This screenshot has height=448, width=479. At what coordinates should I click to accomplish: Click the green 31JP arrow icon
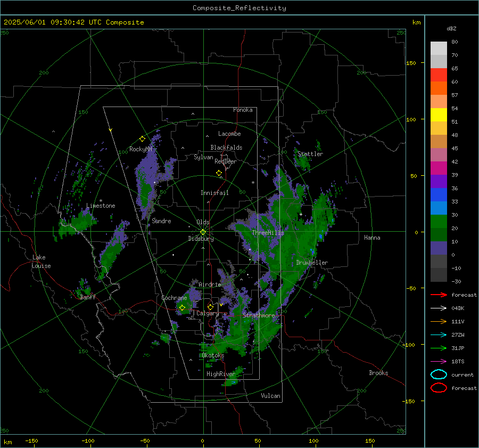(439, 348)
